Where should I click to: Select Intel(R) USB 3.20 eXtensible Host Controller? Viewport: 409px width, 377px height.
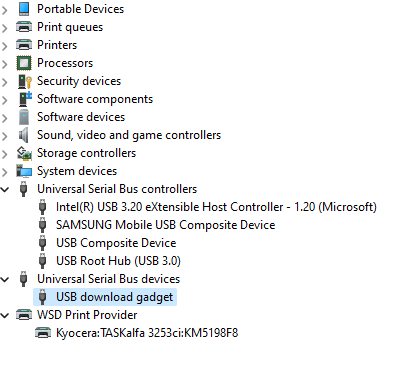(216, 207)
